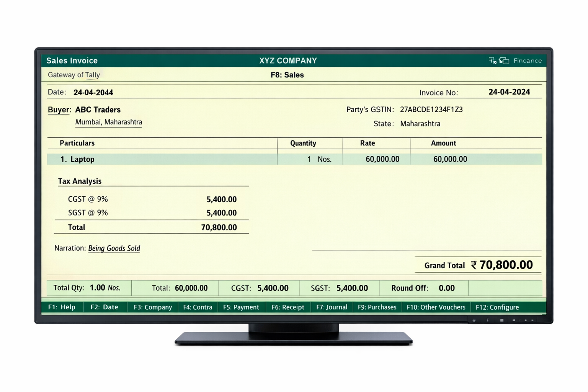The height and width of the screenshot is (392, 588).
Task: Switch to F4: Contra voucher
Action: coord(198,307)
